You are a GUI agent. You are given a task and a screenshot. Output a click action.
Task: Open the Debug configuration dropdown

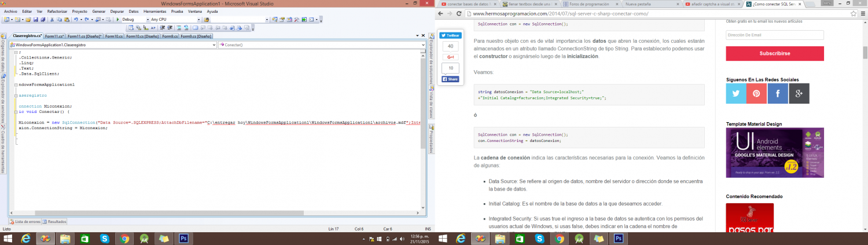tap(148, 20)
